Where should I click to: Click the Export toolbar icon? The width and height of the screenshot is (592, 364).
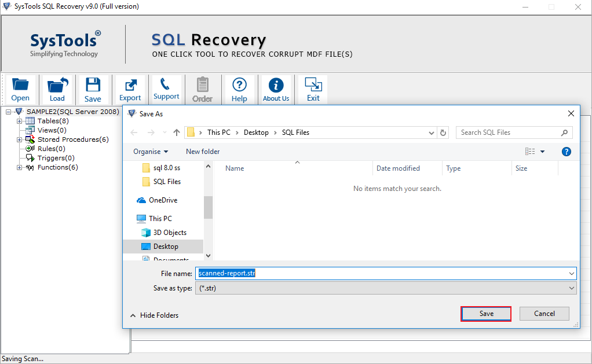130,89
